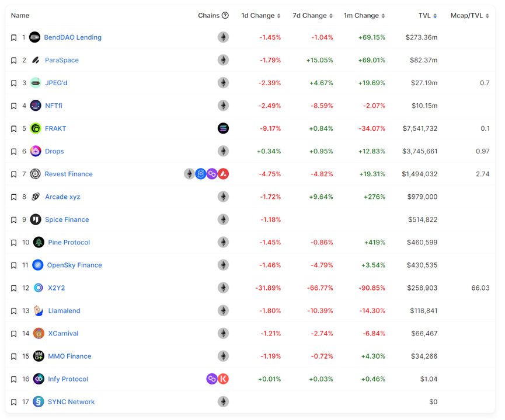Click the Avalanche chain icon for Revest Finance

[x=223, y=174]
